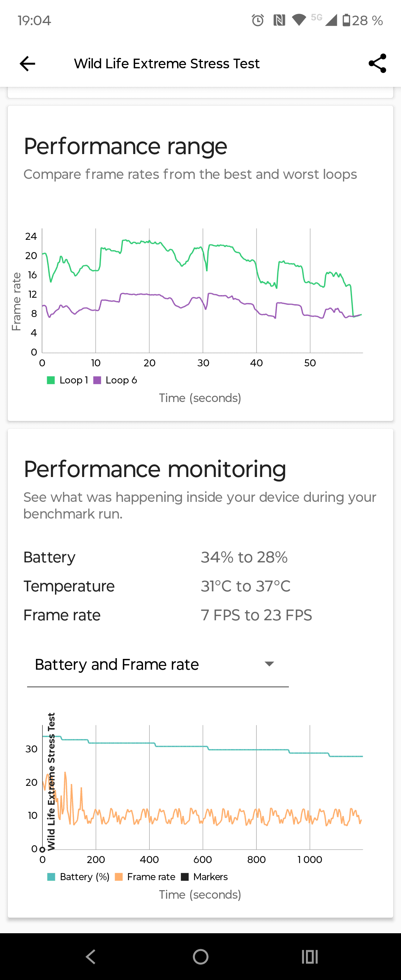
Task: Open recent apps from navigation bar
Action: [x=309, y=956]
